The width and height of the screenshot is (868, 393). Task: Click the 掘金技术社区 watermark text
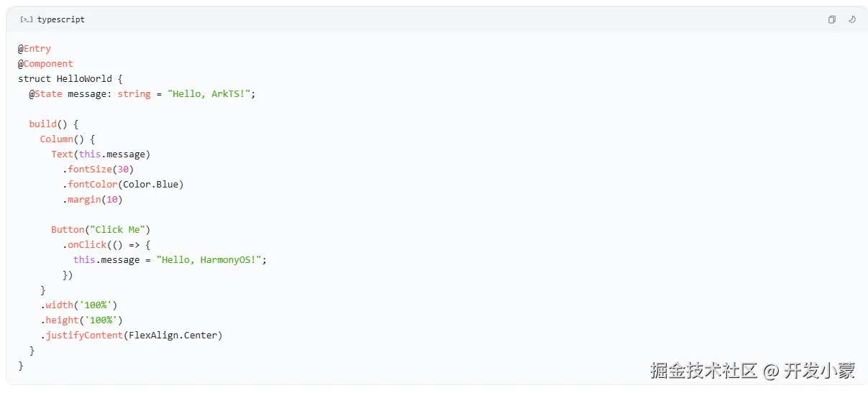[x=703, y=371]
